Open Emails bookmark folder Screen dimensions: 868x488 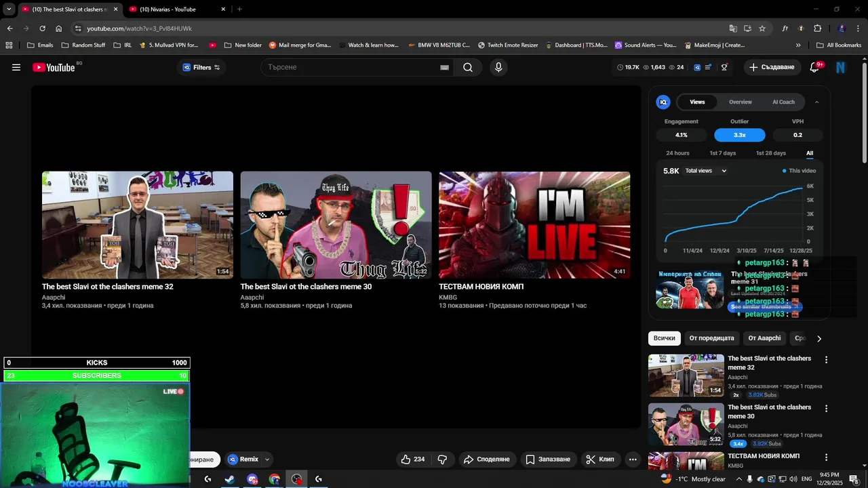39,45
